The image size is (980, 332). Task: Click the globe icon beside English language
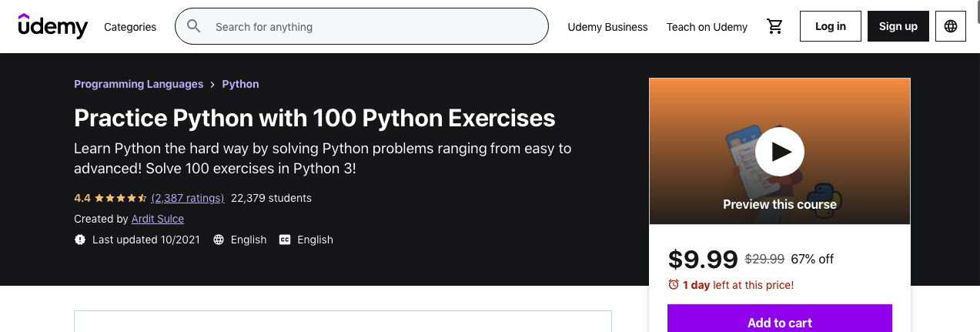coord(219,240)
